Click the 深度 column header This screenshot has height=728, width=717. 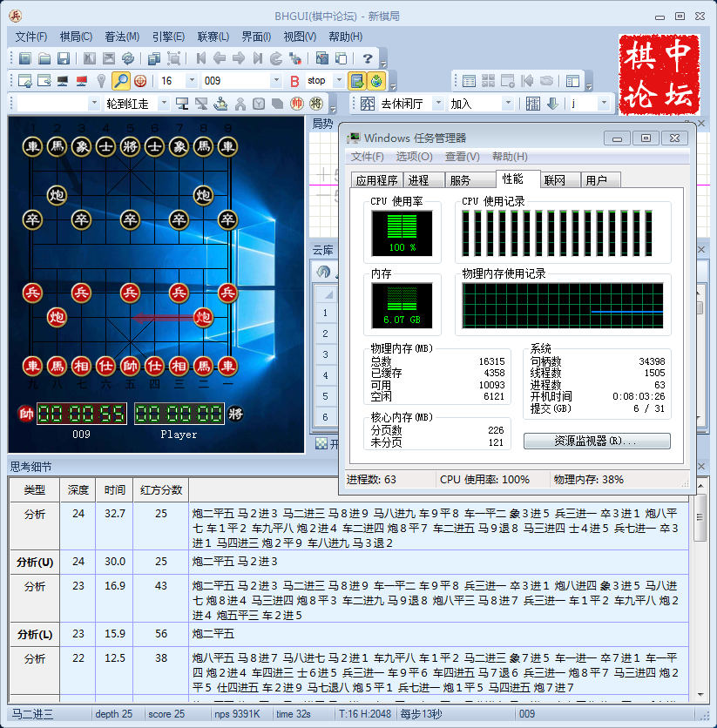tap(78, 489)
